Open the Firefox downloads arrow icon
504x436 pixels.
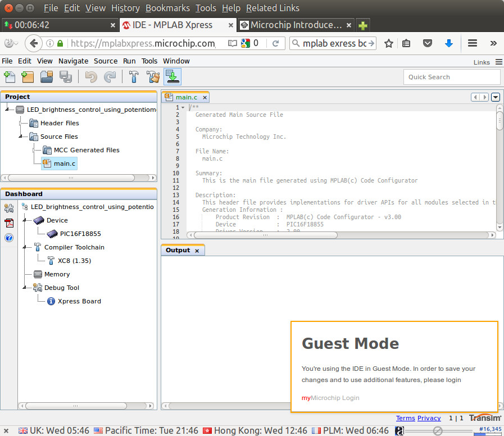click(449, 43)
